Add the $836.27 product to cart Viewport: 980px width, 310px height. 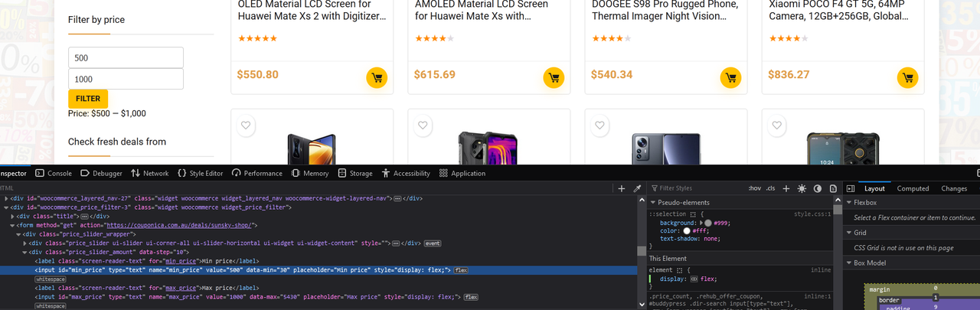[907, 77]
